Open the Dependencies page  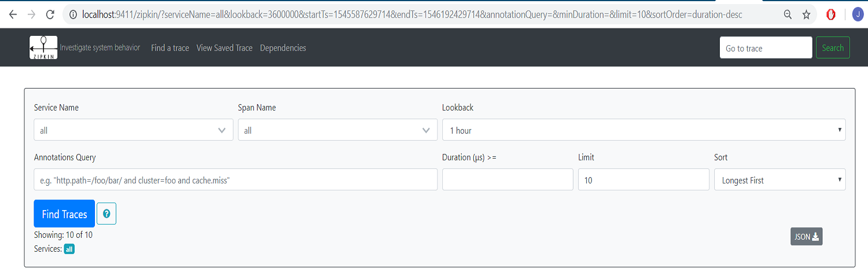tap(283, 48)
